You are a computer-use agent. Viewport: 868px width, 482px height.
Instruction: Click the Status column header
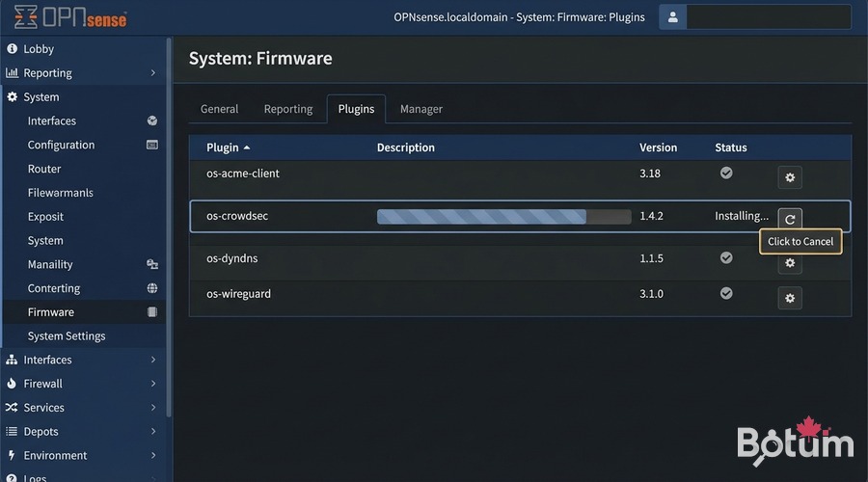point(731,147)
